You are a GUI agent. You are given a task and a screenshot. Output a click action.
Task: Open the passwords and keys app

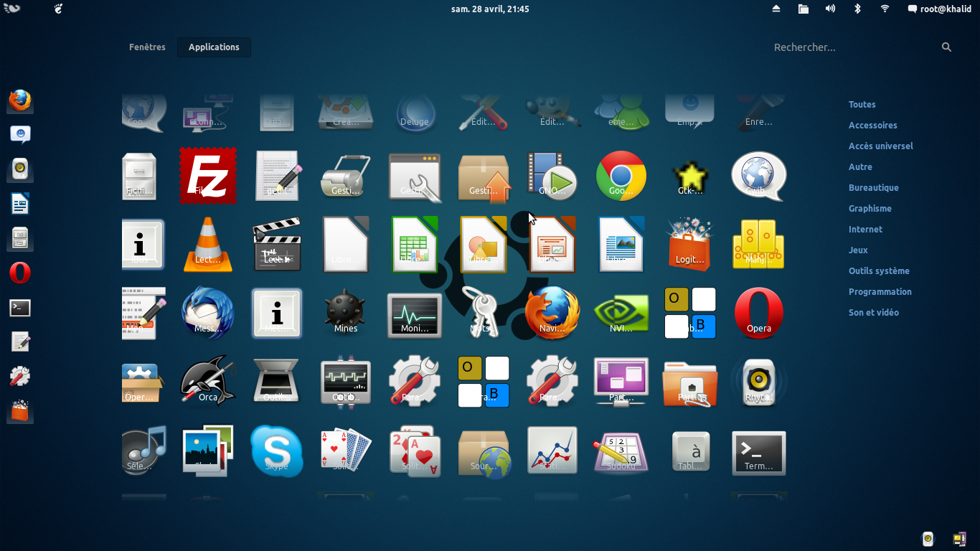[481, 312]
